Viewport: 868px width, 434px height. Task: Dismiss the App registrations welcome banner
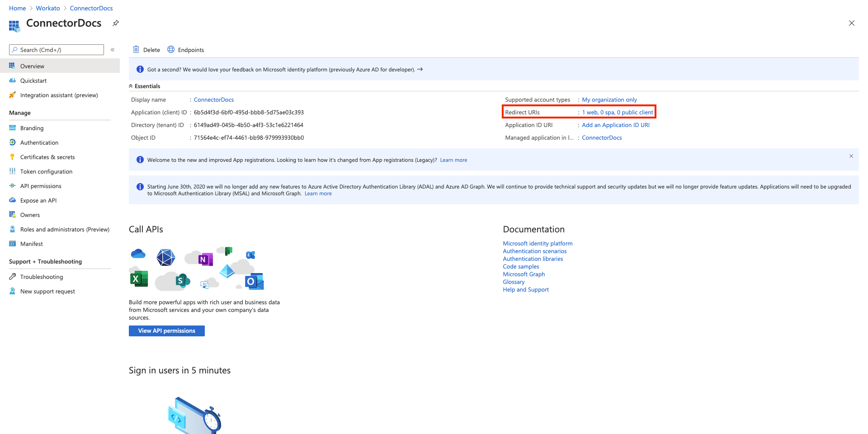coord(851,156)
